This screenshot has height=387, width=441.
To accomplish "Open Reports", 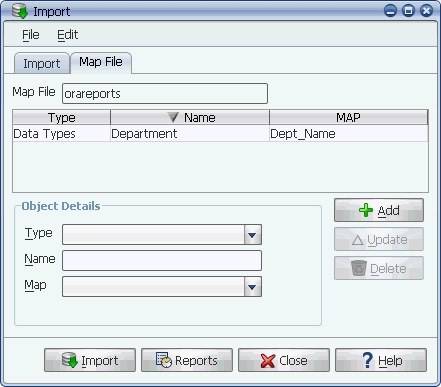I will [x=187, y=360].
